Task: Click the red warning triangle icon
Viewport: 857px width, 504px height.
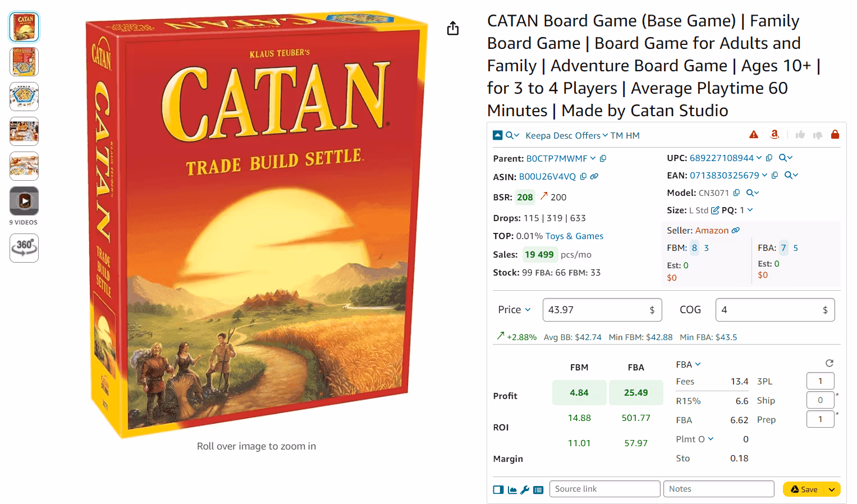Action: (x=754, y=135)
